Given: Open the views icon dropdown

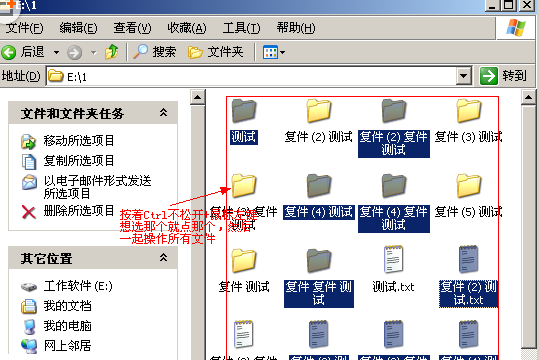Looking at the screenshot, I should tap(274, 53).
